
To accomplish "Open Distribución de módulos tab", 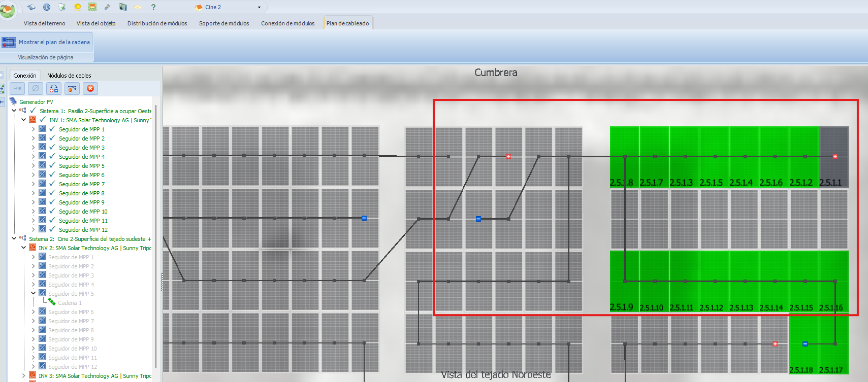I will [157, 23].
